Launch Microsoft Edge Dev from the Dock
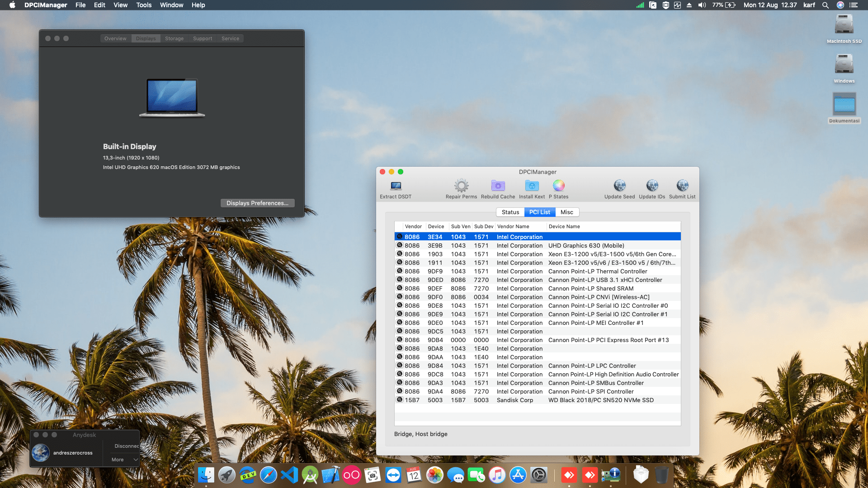This screenshot has width=868, height=488. (x=248, y=475)
